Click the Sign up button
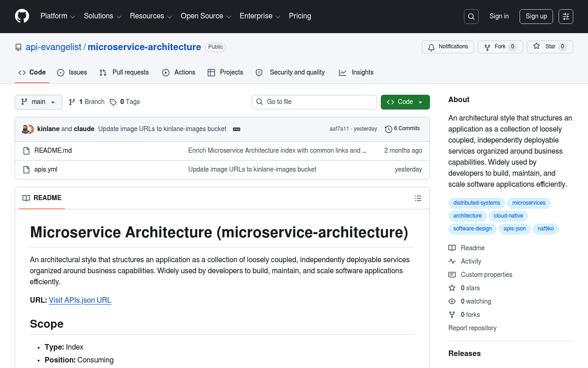The width and height of the screenshot is (588, 368). point(536,17)
